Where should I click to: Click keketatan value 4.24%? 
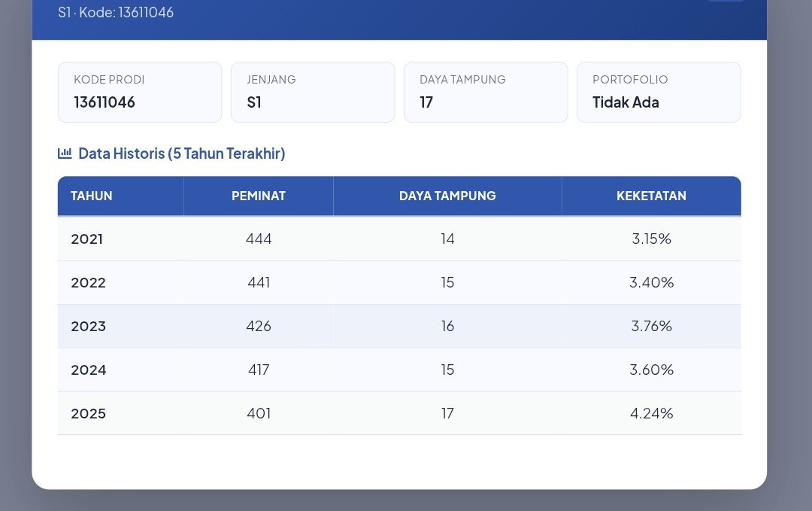pyautogui.click(x=651, y=414)
